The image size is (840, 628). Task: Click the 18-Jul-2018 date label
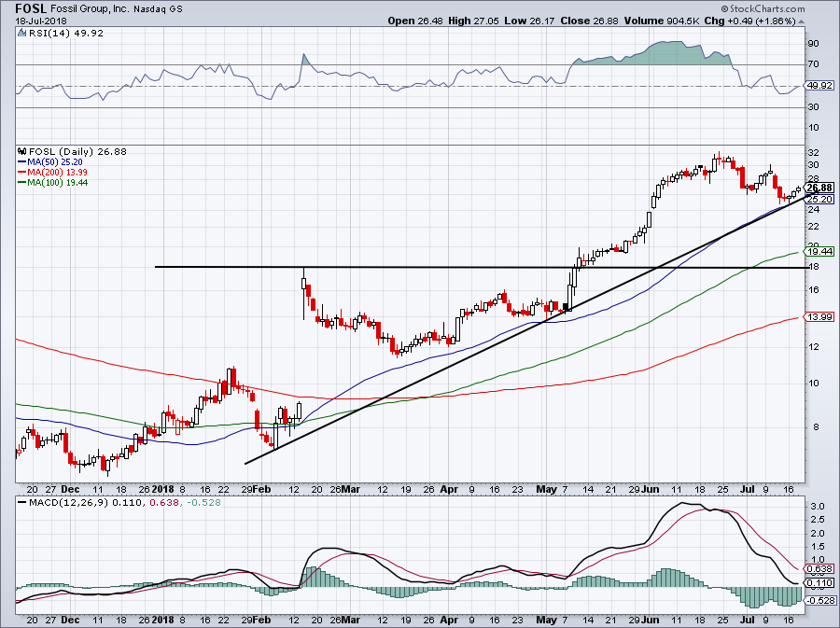coord(41,21)
